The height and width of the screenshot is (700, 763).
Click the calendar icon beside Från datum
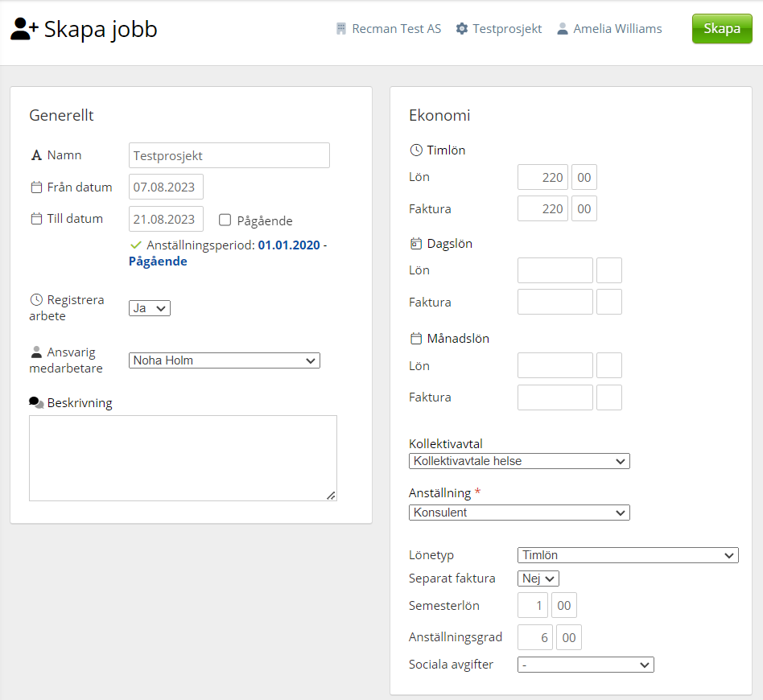36,187
